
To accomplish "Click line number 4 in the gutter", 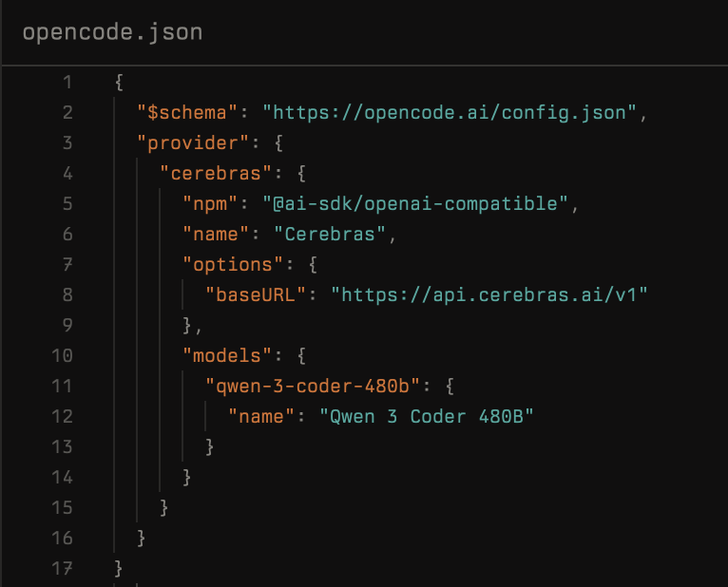I will 67,173.
